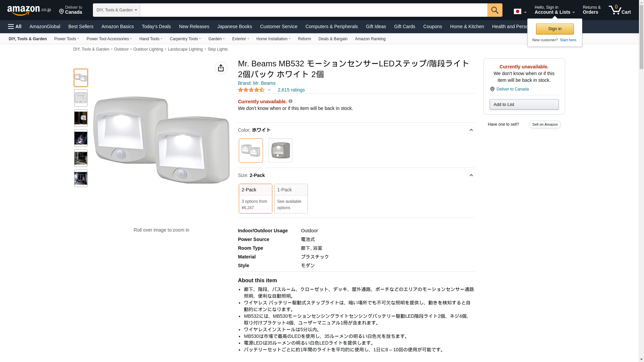Choose the white color swatch
Image resolution: width=644 pixels, height=362 pixels.
click(251, 150)
